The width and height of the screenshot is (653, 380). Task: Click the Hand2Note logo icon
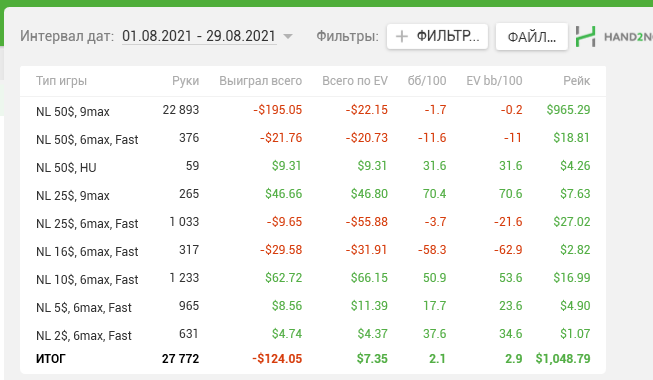pos(586,37)
